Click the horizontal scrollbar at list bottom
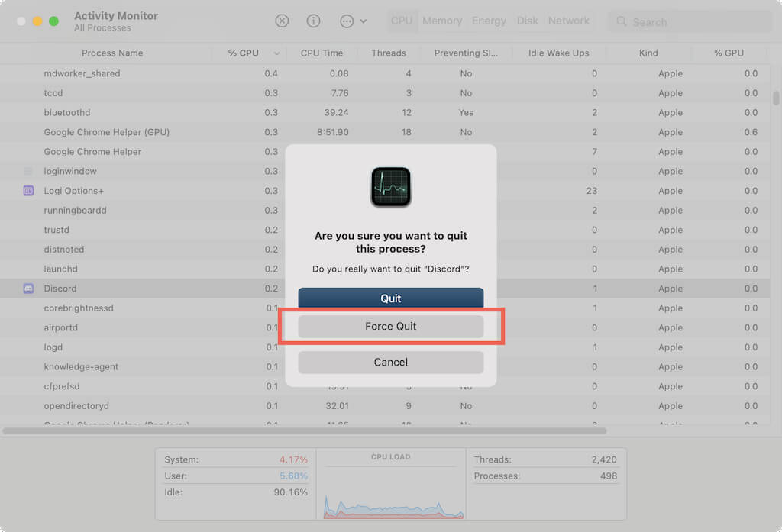Viewport: 782px width, 532px height. pyautogui.click(x=304, y=430)
